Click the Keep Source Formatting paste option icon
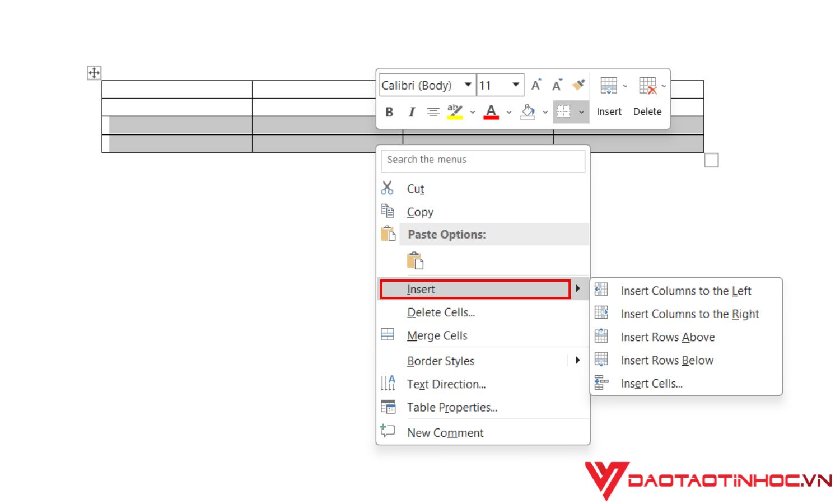The height and width of the screenshot is (504, 840). (x=415, y=261)
